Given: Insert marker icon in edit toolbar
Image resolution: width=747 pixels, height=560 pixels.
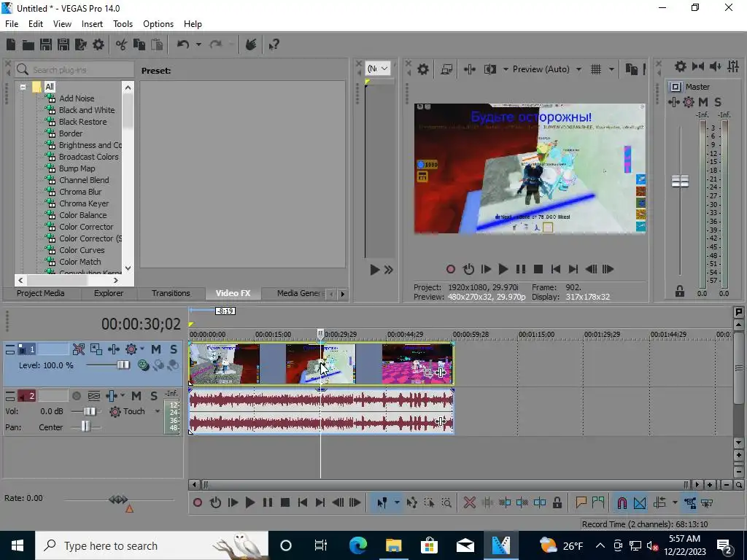Looking at the screenshot, I should point(581,502).
